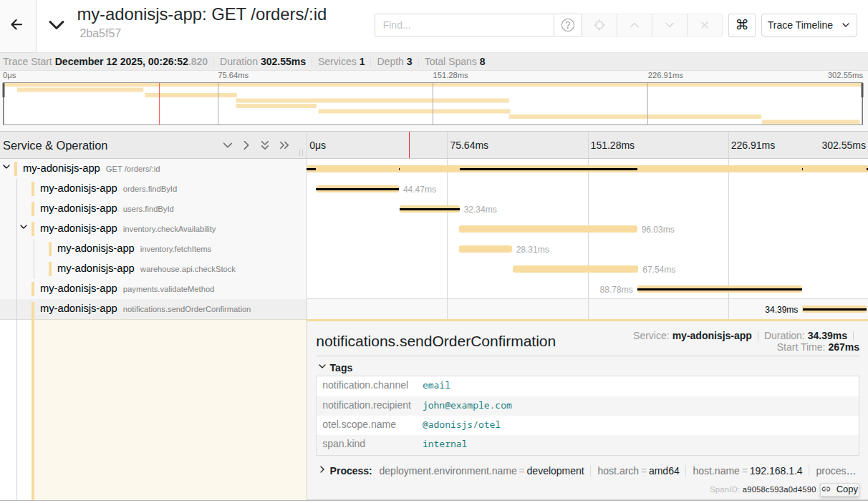Expand one level with right chevron
Screen dimensions: 868x503
click(x=246, y=145)
